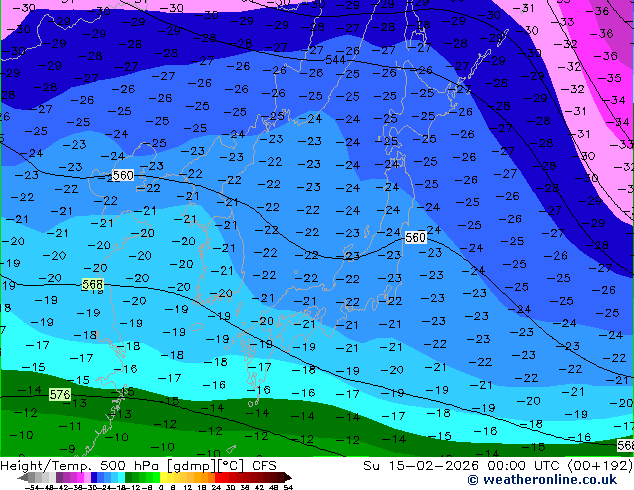
Task: Open the weatheronline.co.uk copyright link
Action: [542, 480]
